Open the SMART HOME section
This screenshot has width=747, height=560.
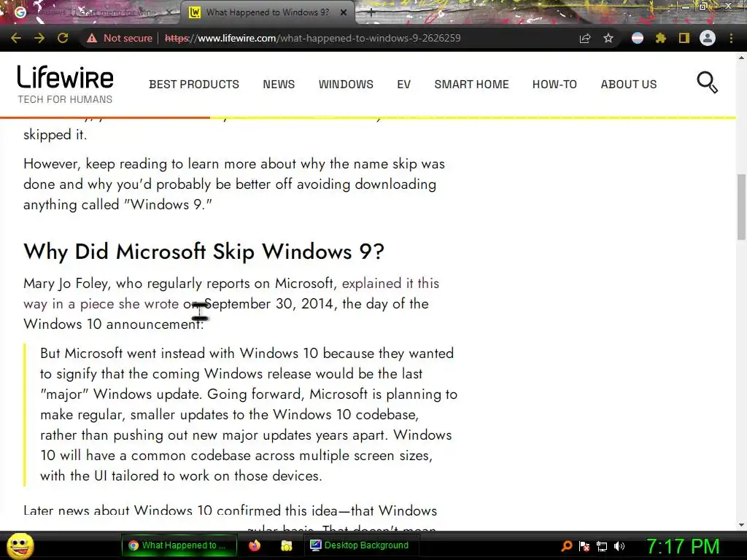tap(472, 85)
